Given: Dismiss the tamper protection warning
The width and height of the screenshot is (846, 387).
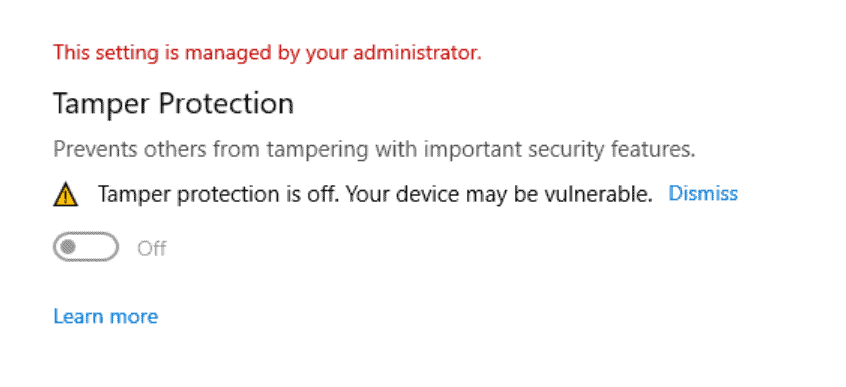Looking at the screenshot, I should coord(703,193).
